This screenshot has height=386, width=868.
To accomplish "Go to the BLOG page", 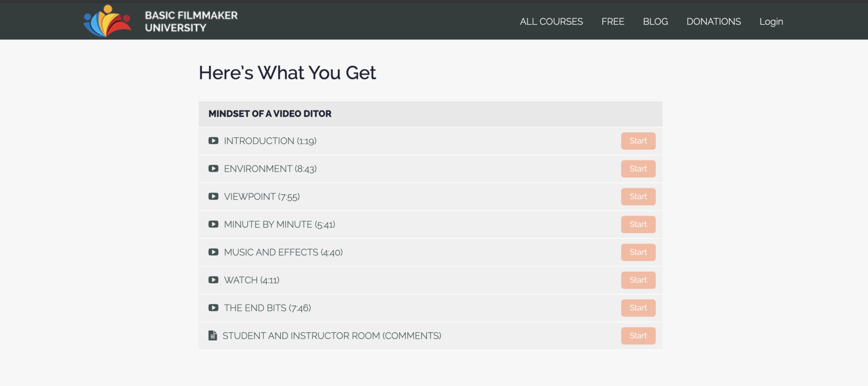I will (656, 21).
